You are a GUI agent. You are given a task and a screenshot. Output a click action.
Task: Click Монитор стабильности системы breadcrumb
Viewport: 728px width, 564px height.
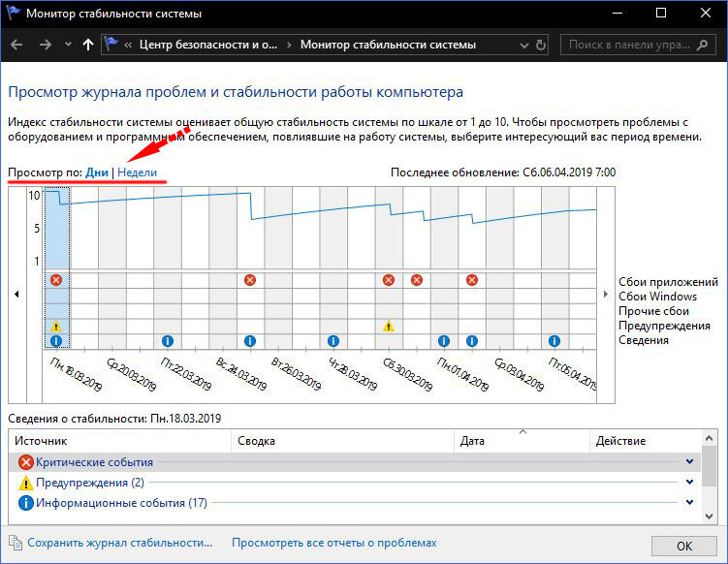pyautogui.click(x=388, y=45)
